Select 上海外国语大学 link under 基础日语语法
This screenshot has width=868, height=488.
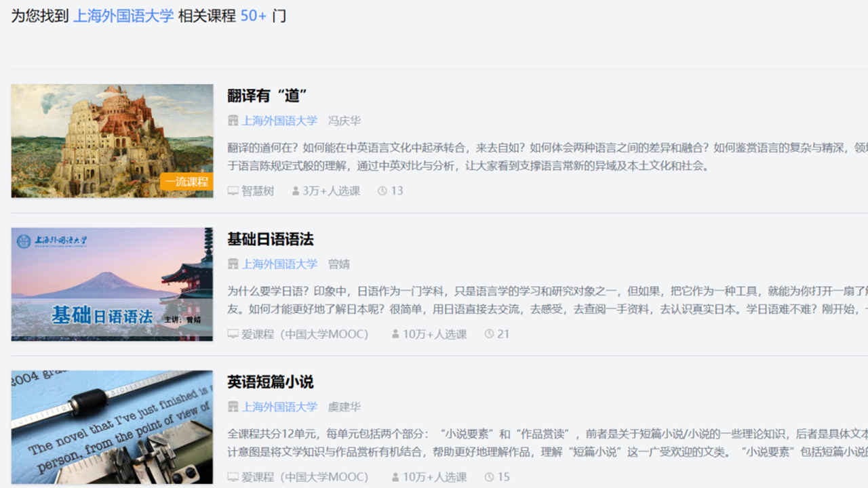pyautogui.click(x=279, y=264)
